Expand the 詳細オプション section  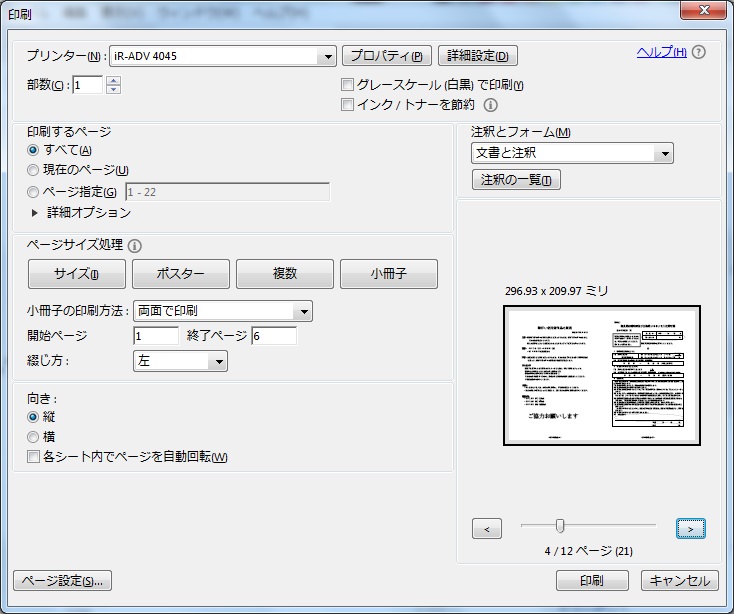tap(37, 213)
